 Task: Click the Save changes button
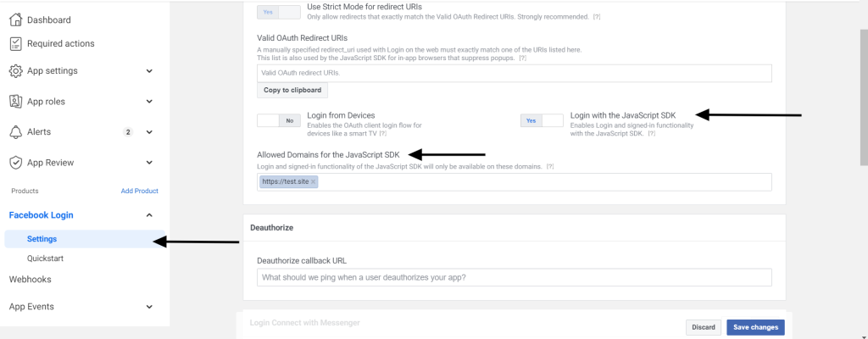pos(755,327)
